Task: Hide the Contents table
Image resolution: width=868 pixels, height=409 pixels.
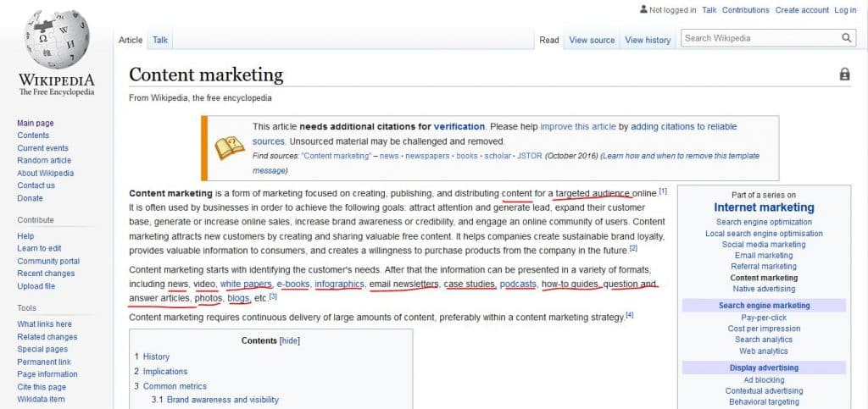Action: click(x=290, y=340)
